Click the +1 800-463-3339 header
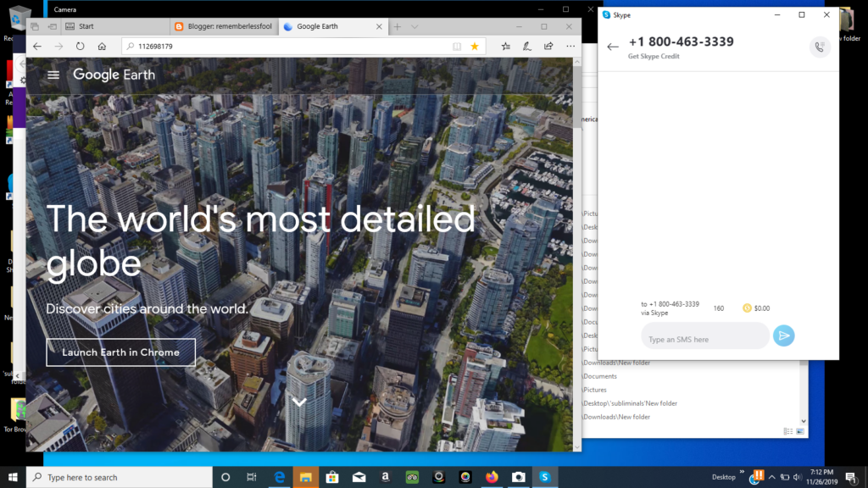This screenshot has height=488, width=868. (x=681, y=42)
